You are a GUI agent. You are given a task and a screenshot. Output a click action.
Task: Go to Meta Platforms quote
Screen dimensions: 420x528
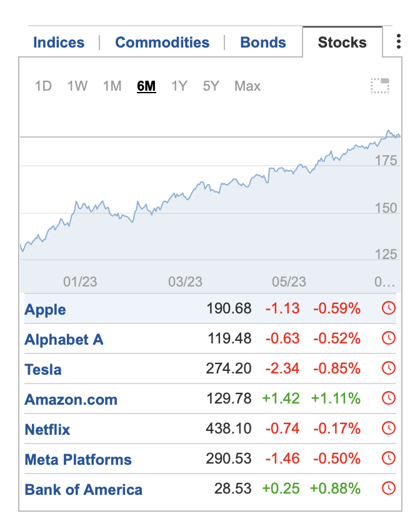[x=78, y=459]
